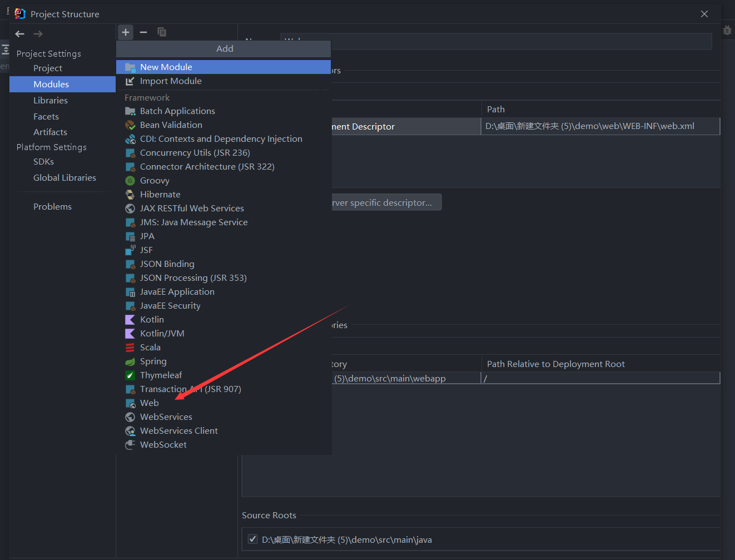Click the WebServices globe icon
The height and width of the screenshot is (560, 735).
pos(130,417)
